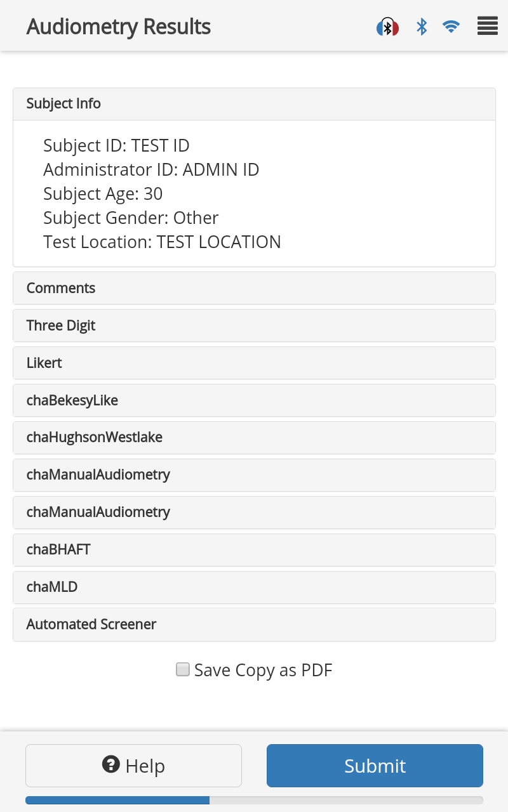Enable Save Copy as PDF checkbox
The width and height of the screenshot is (508, 812).
(183, 670)
